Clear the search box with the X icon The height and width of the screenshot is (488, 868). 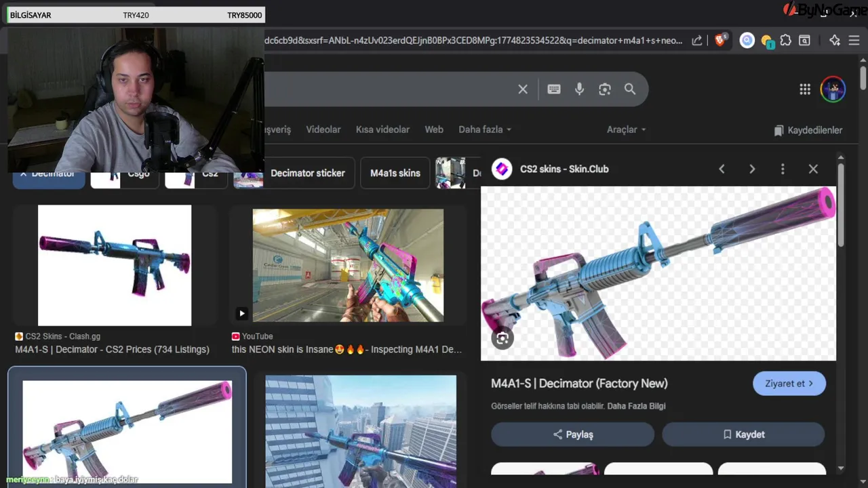[523, 89]
